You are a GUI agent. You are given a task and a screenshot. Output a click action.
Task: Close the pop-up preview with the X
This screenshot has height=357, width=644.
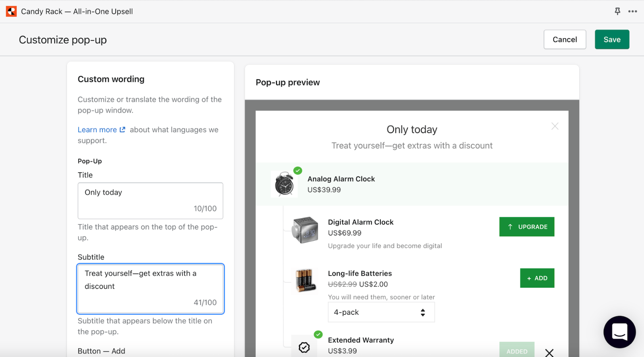555,126
